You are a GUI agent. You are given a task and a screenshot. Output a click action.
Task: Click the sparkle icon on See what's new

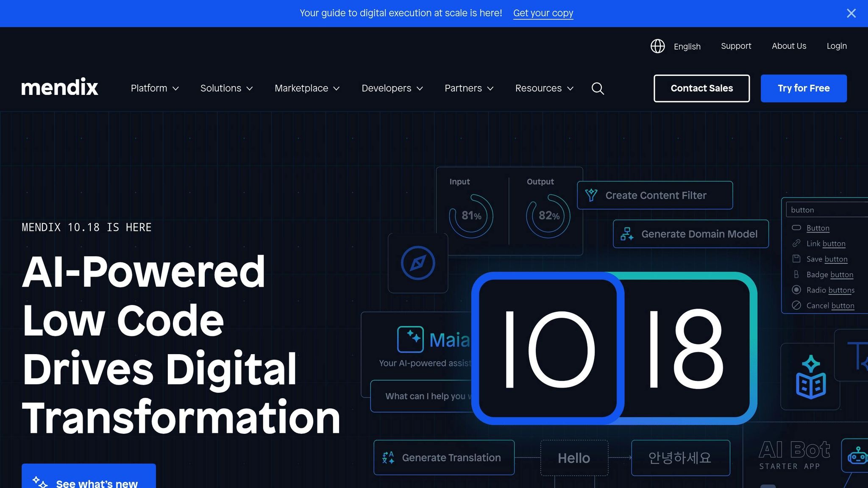[40, 482]
